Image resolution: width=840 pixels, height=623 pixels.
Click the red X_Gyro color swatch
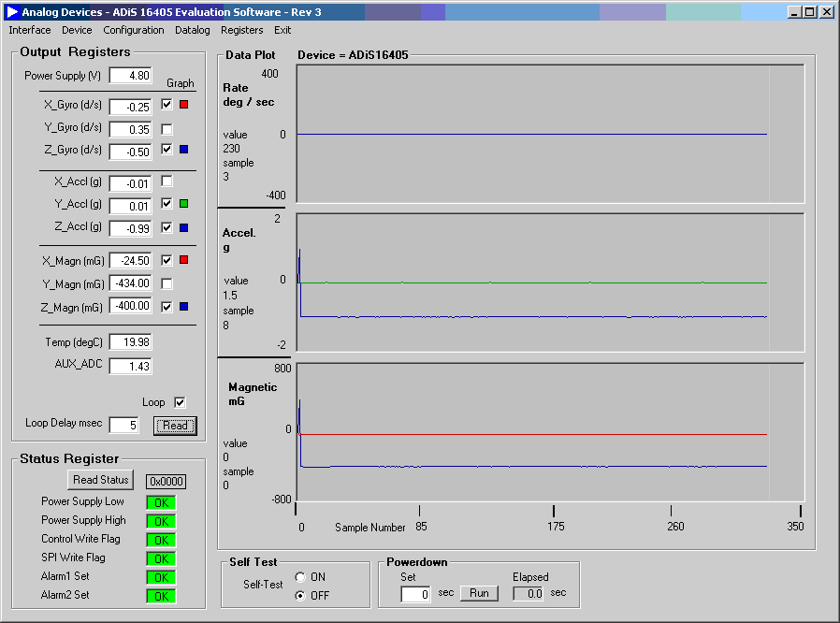pyautogui.click(x=183, y=104)
